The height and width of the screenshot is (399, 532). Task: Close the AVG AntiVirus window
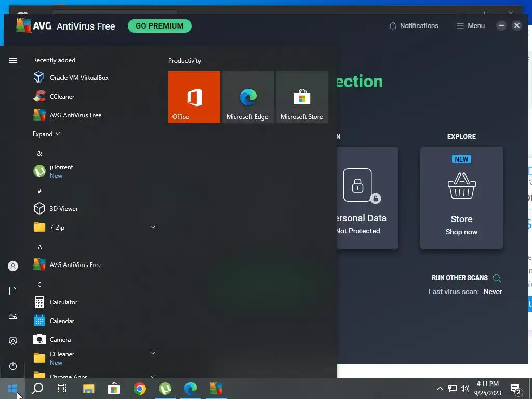tap(517, 25)
